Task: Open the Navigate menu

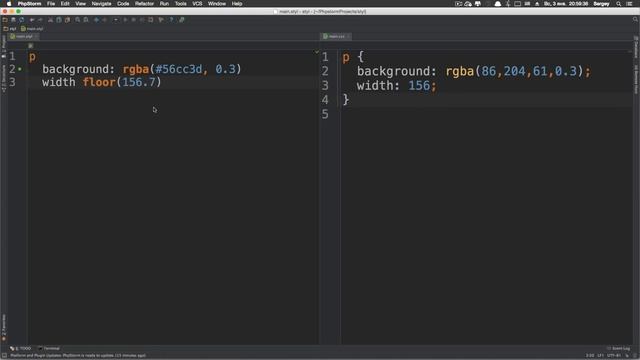Action: tap(101, 4)
